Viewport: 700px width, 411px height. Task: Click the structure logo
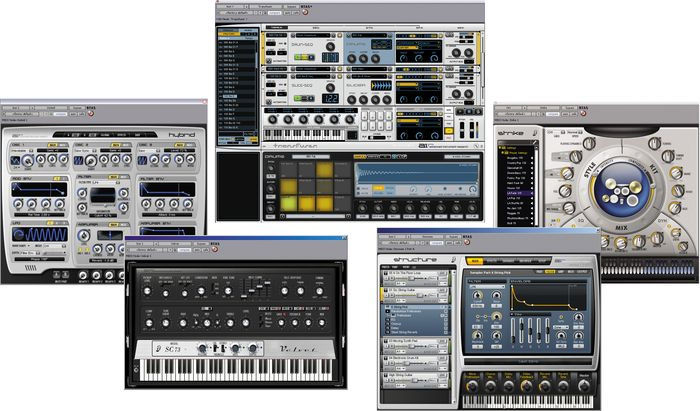[415, 259]
